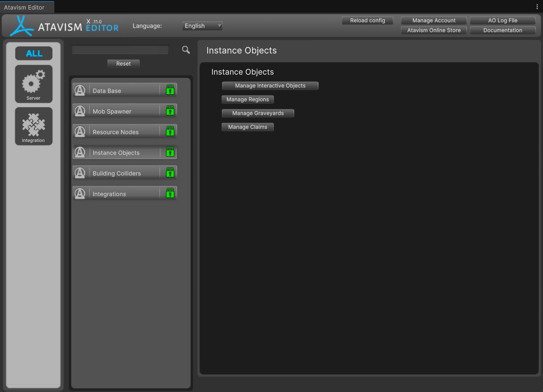Click the Reset search button

(x=123, y=64)
